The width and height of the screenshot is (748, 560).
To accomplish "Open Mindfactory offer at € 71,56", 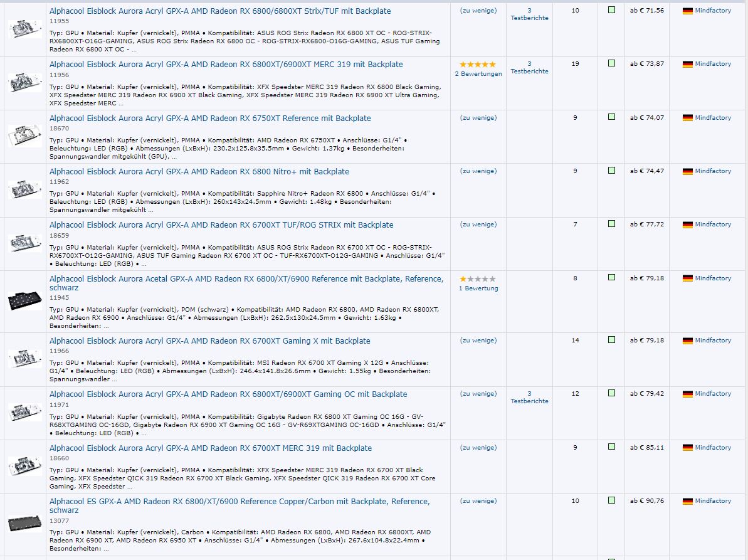I will (x=713, y=11).
